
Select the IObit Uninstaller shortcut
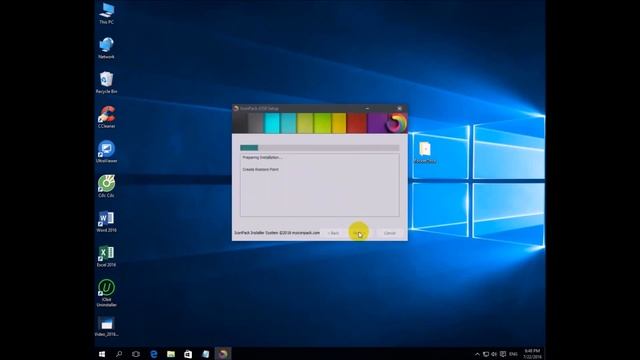click(x=107, y=293)
